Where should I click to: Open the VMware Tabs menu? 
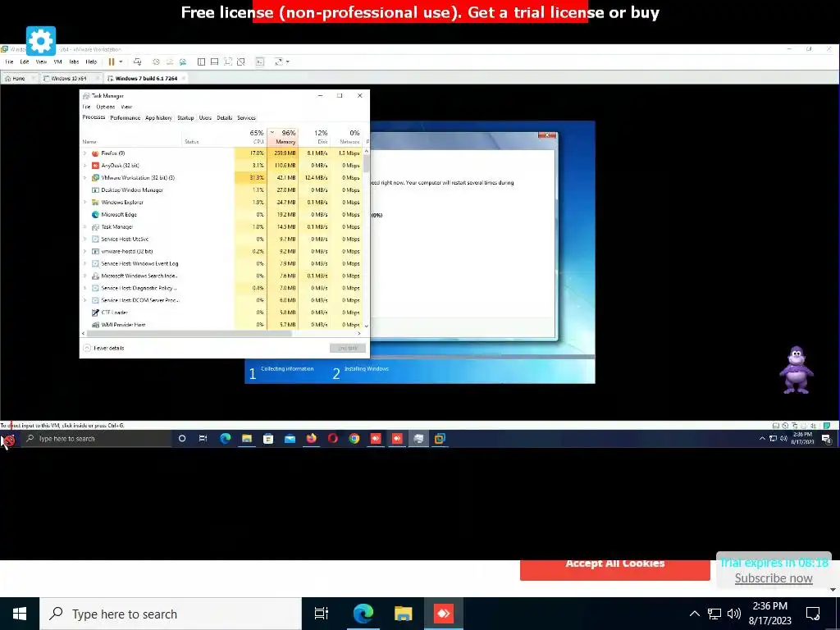(x=74, y=62)
